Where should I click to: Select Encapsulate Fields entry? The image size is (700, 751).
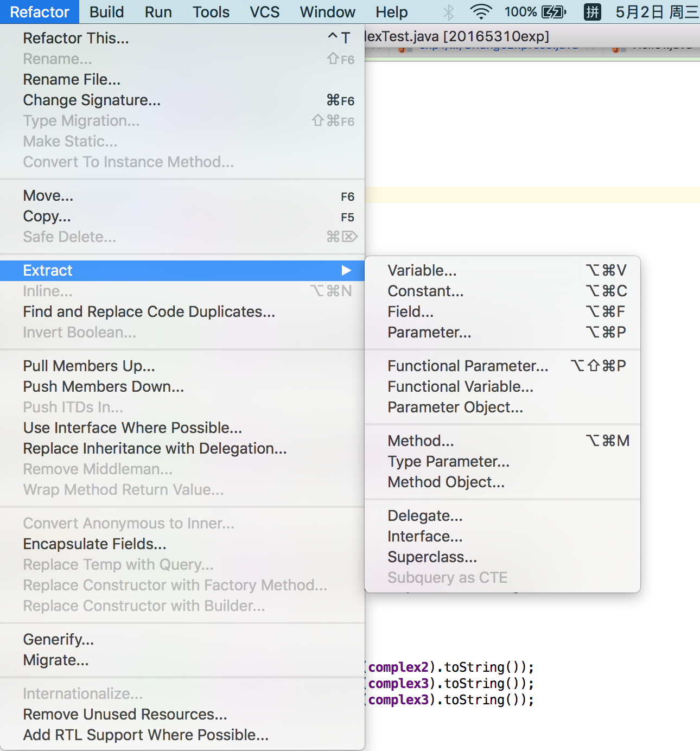tap(94, 544)
